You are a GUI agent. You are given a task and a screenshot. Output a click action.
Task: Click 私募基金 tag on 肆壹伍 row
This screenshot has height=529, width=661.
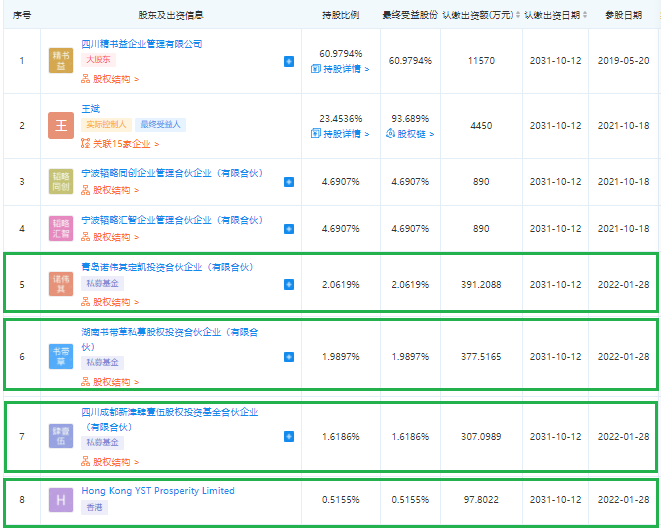click(102, 442)
